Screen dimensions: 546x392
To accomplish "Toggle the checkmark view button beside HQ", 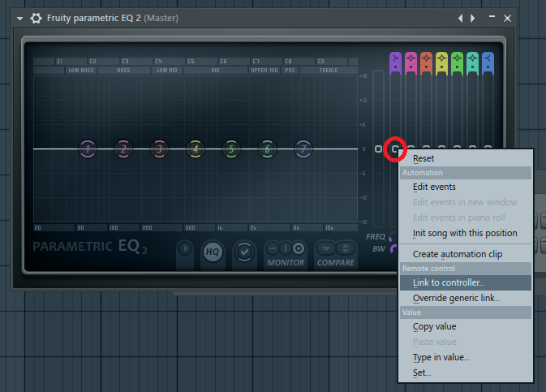I will click(244, 252).
